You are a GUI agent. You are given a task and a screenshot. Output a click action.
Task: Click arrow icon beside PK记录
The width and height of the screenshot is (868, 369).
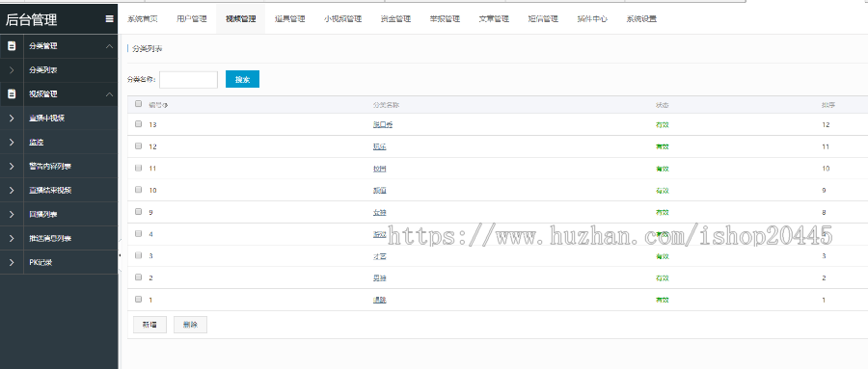click(x=12, y=263)
